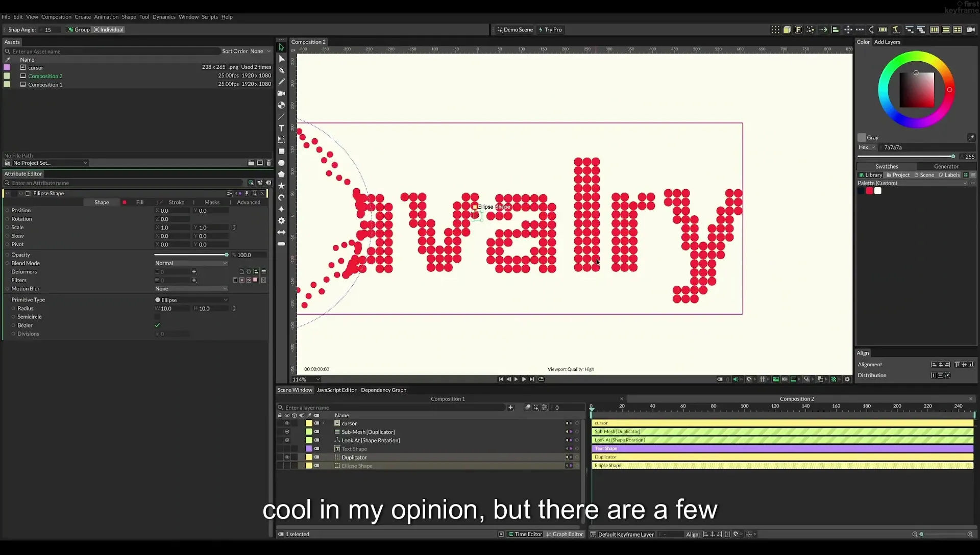Screen dimensions: 980x555
Task: Toggle Individual snap mode
Action: (x=109, y=30)
